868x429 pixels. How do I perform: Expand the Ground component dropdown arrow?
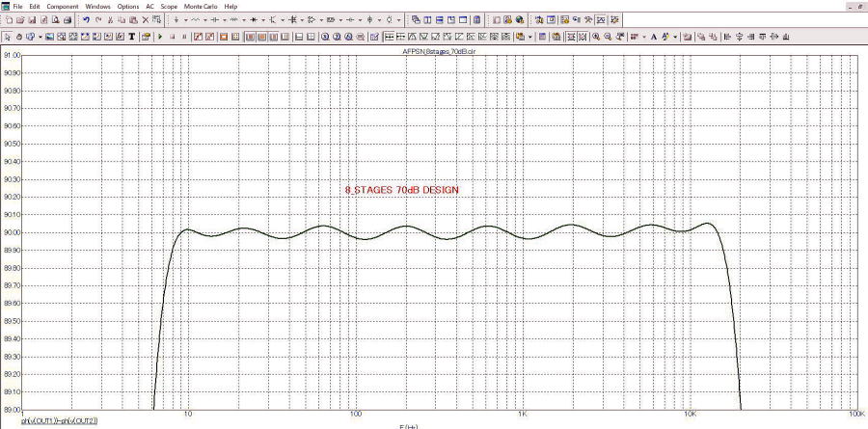pos(185,20)
